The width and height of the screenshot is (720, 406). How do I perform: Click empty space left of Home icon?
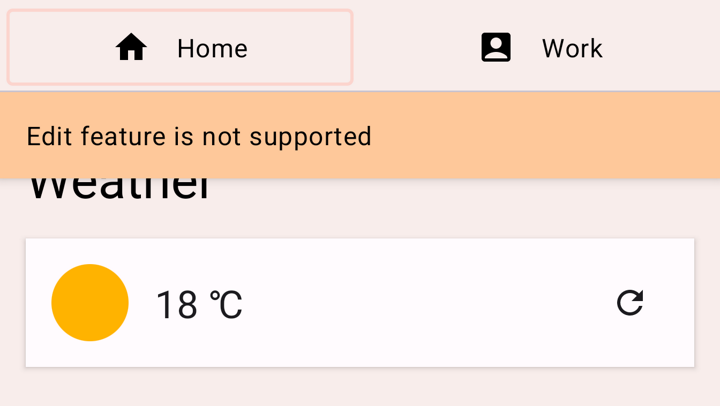(x=60, y=48)
